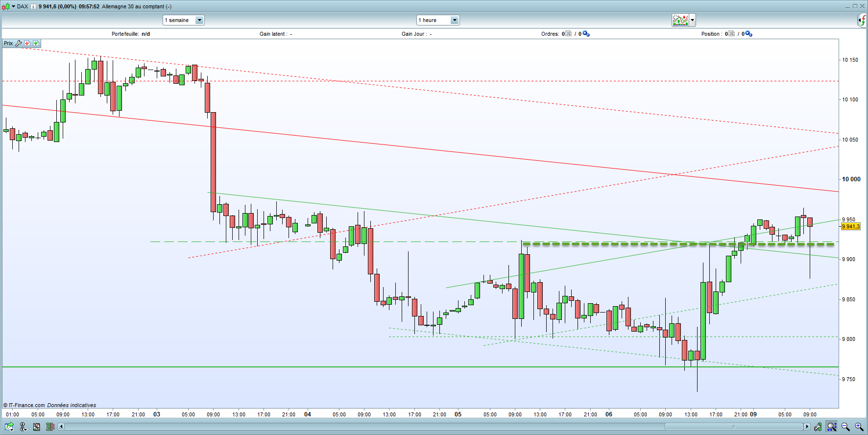Click the third bottom-left toolbar icon

(x=36, y=427)
